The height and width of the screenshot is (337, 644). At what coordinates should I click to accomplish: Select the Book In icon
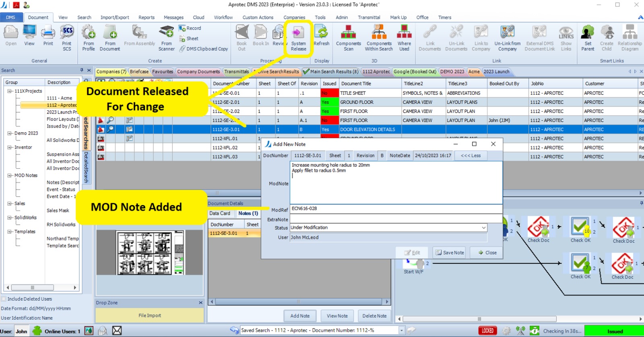pos(261,35)
